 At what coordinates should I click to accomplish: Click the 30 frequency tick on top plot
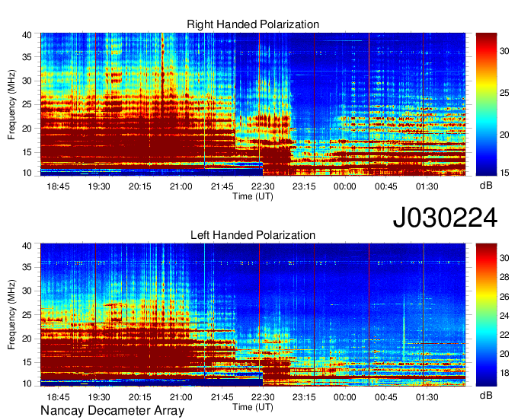pyautogui.click(x=27, y=81)
